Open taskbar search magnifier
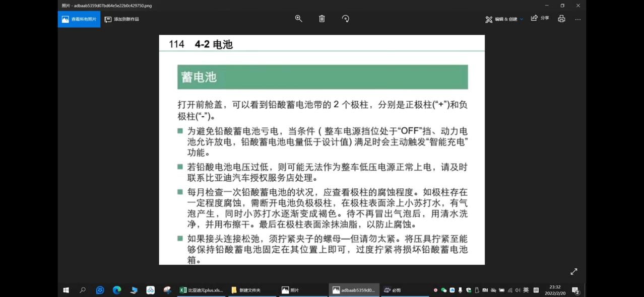 83,290
